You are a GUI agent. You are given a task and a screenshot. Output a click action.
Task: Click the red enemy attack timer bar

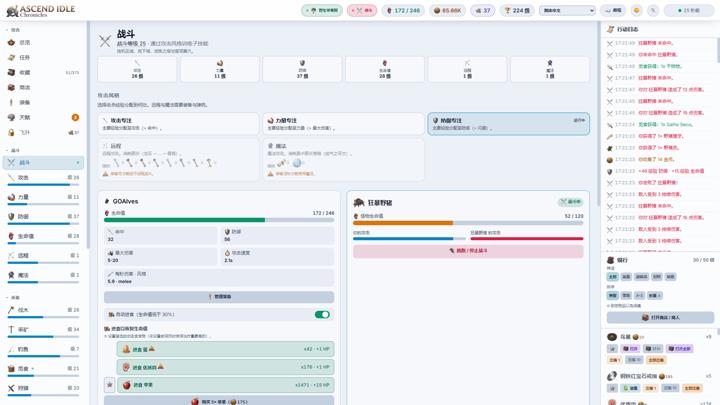point(527,239)
